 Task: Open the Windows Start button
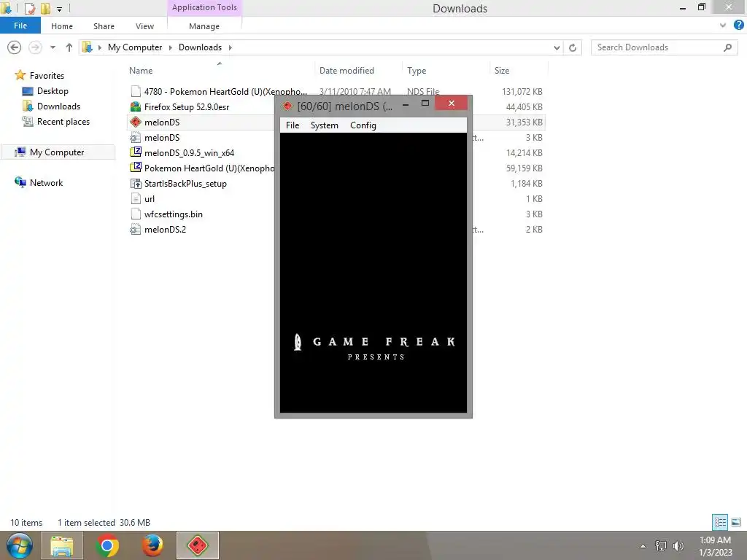20,545
